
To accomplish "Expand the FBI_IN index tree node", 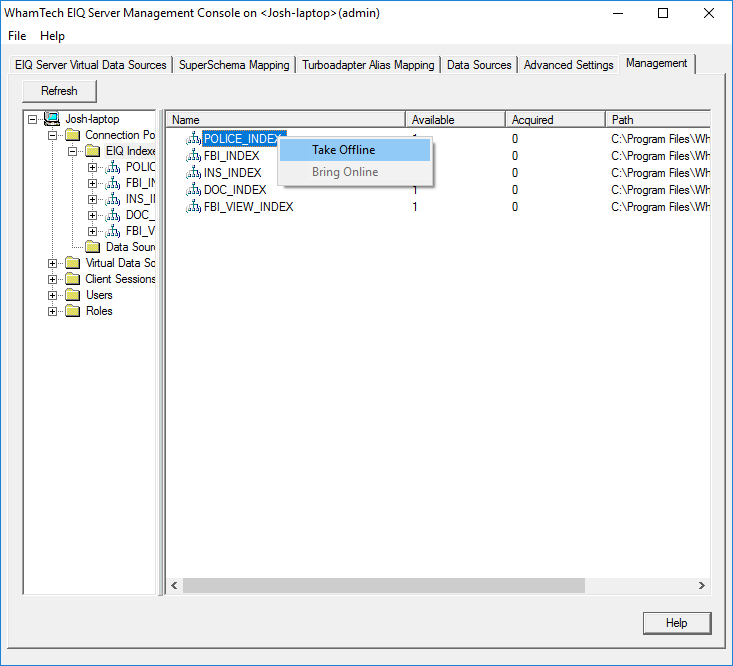I will (x=93, y=183).
